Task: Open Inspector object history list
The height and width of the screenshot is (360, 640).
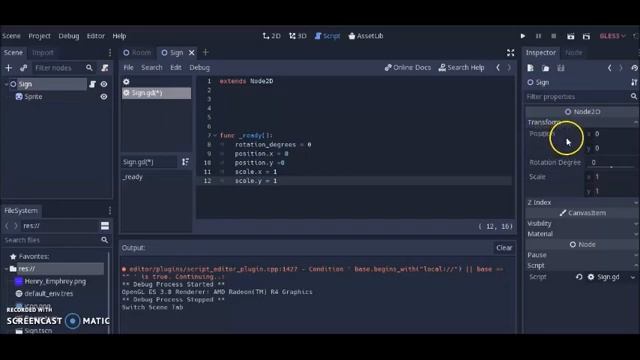Action: tap(634, 68)
